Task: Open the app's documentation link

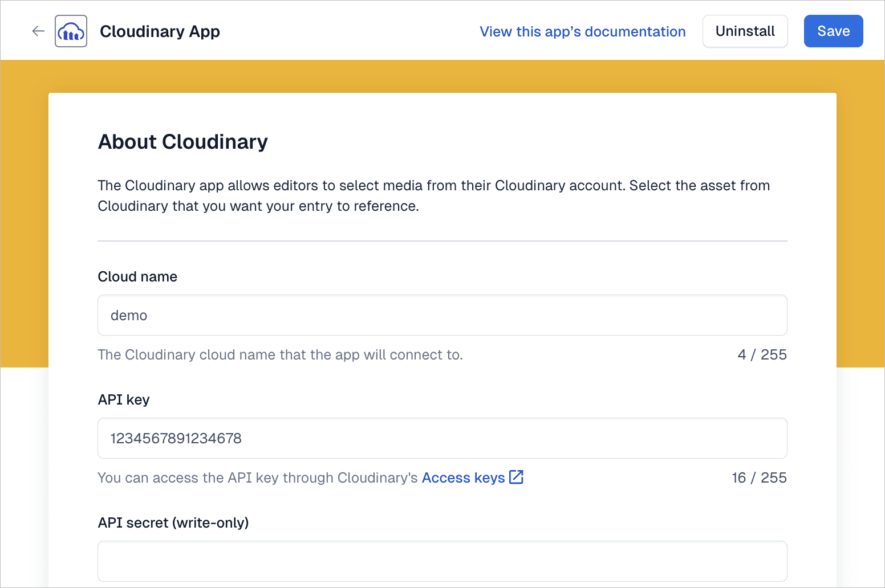Action: (582, 31)
